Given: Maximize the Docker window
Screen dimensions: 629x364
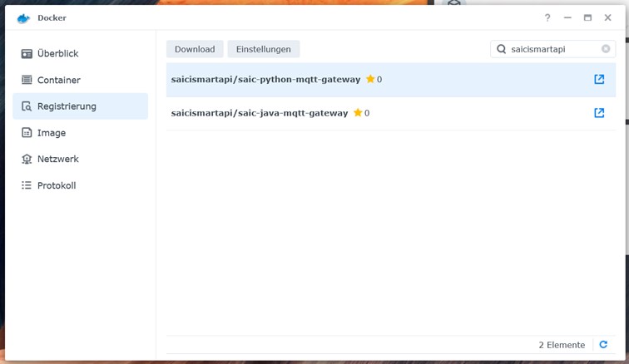Looking at the screenshot, I should pos(587,17).
